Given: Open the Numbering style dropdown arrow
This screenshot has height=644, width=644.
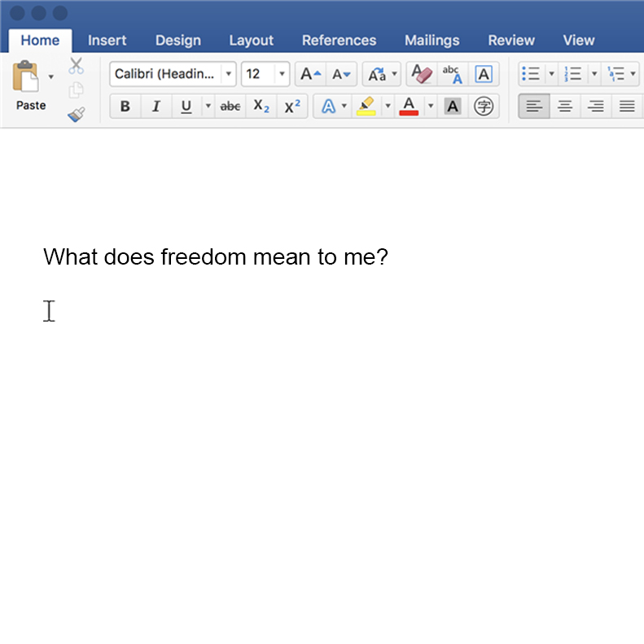Looking at the screenshot, I should [x=594, y=74].
